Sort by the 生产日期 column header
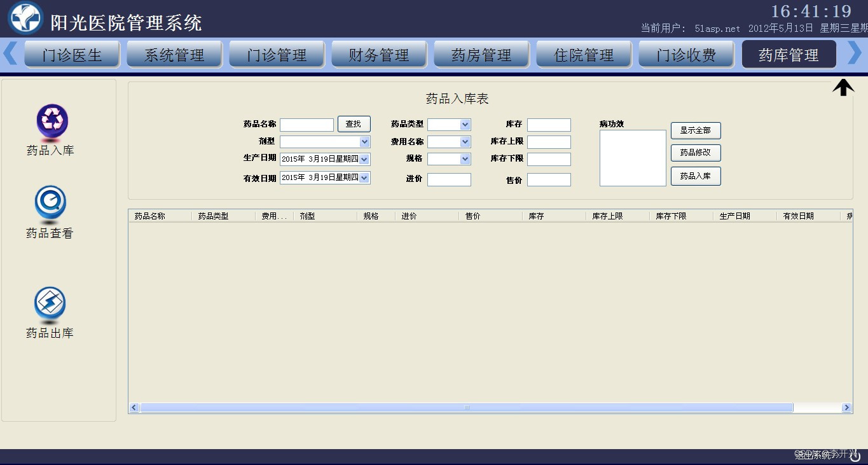This screenshot has width=868, height=465. (745, 216)
